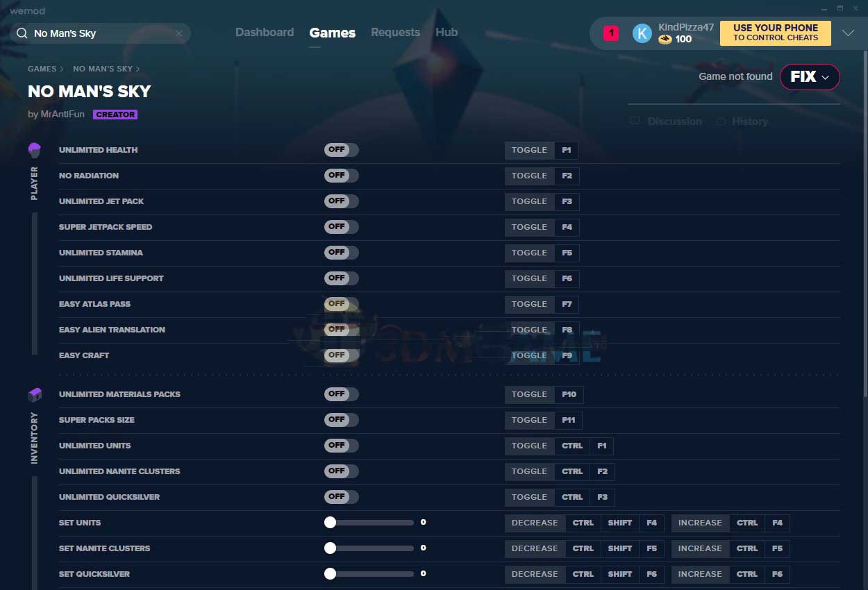Image resolution: width=868 pixels, height=590 pixels.
Task: Click the EASY ALIEN TRANSLATION label
Action: pos(112,330)
